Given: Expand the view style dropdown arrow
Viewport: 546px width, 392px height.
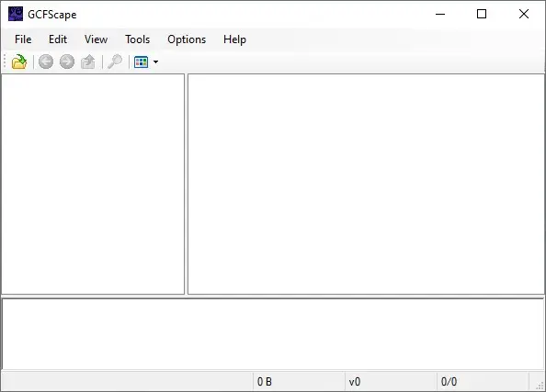Looking at the screenshot, I should coord(155,62).
